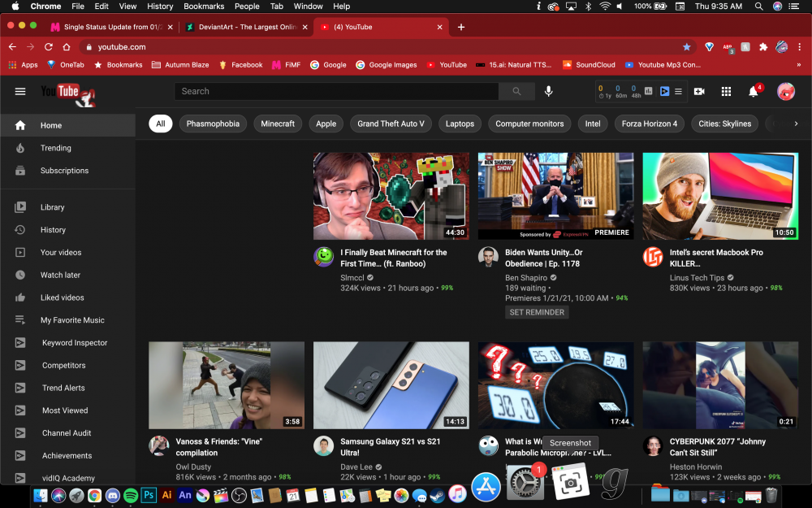Open your profile avatar menu
The height and width of the screenshot is (508, 812).
(785, 92)
